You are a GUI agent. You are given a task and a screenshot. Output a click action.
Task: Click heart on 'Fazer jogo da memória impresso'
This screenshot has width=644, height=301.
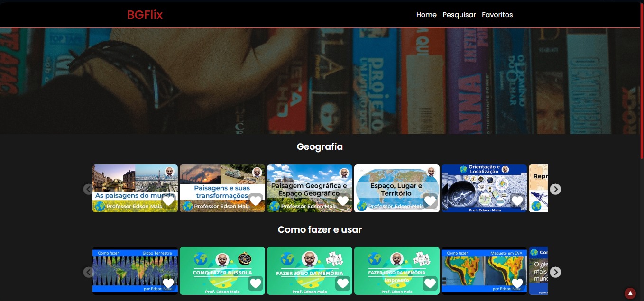[430, 283]
